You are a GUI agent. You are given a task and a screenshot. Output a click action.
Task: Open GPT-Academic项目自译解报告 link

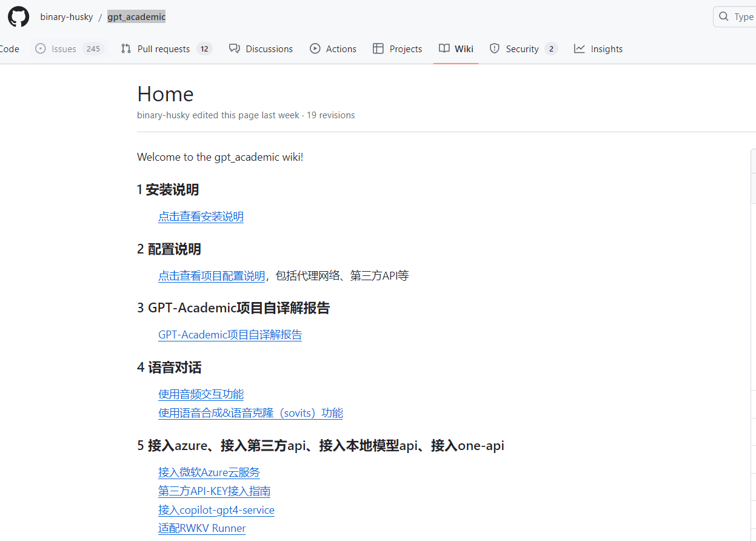tap(230, 334)
